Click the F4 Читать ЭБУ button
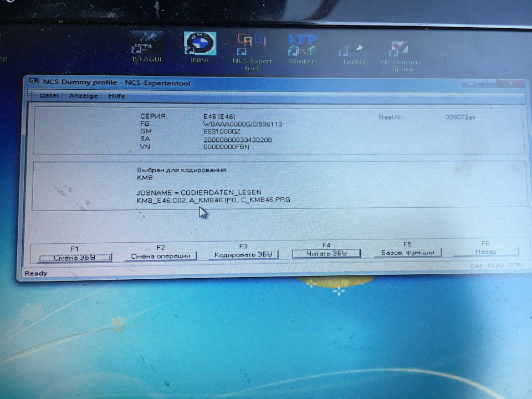Viewport: 532px width, 399px height. pos(326,253)
